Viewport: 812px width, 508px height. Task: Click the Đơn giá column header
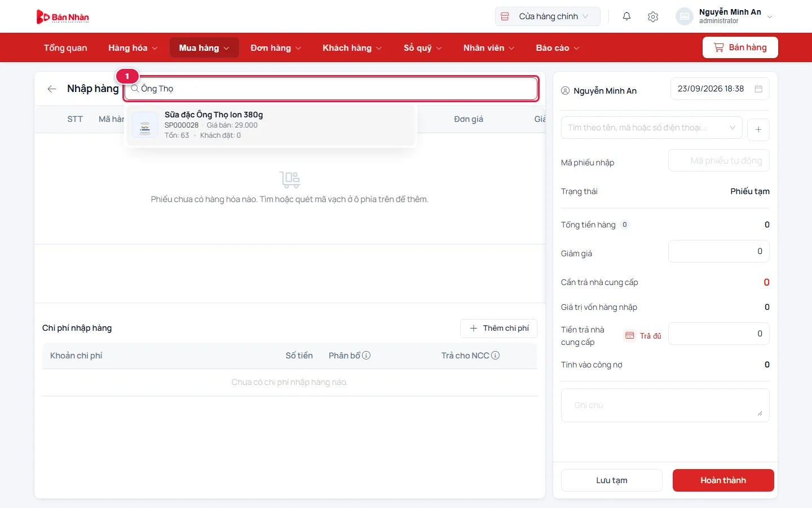tap(469, 119)
